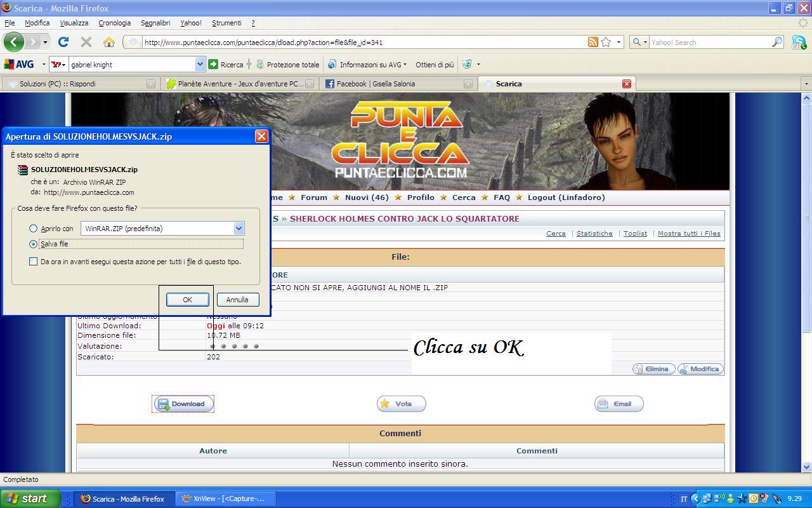The image size is (812, 508).
Task: Click the scrollbar down arrow
Action: (x=806, y=467)
